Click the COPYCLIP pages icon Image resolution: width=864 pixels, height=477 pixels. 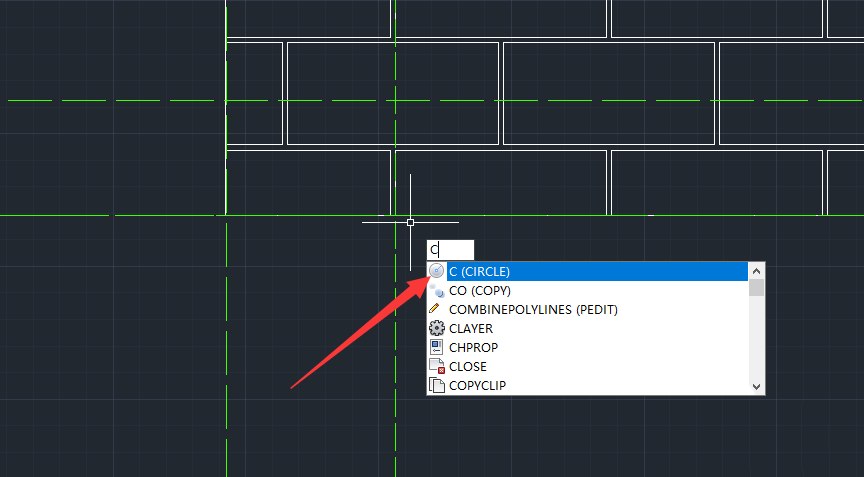point(436,385)
